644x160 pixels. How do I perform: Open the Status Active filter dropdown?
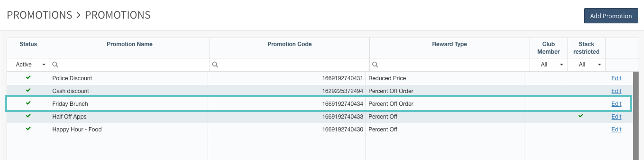(x=30, y=65)
